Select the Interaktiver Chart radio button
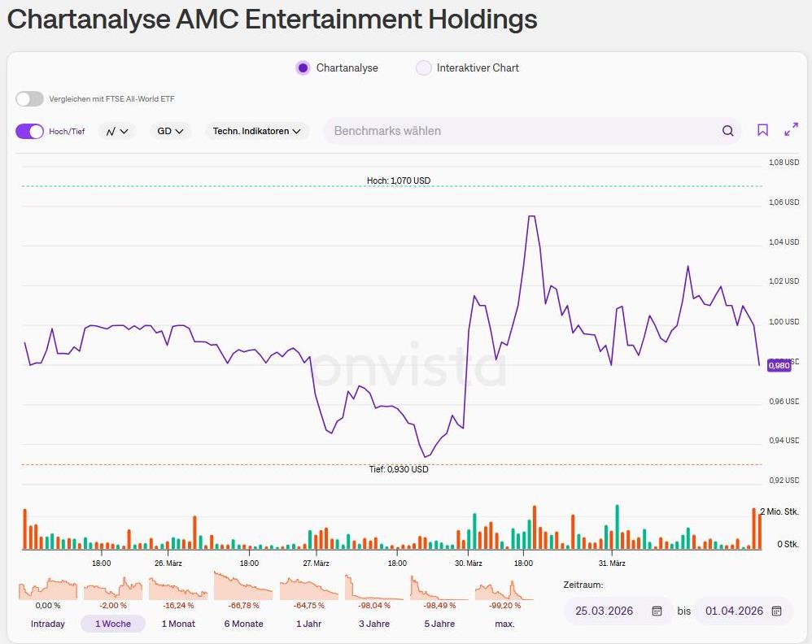This screenshot has height=644, width=812. tap(424, 68)
